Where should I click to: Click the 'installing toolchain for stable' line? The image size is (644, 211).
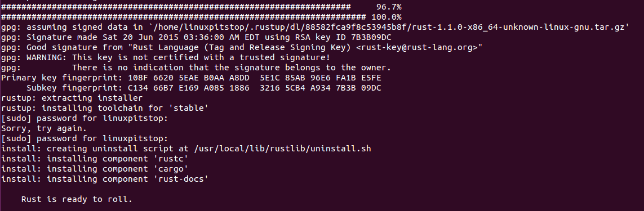[105, 108]
